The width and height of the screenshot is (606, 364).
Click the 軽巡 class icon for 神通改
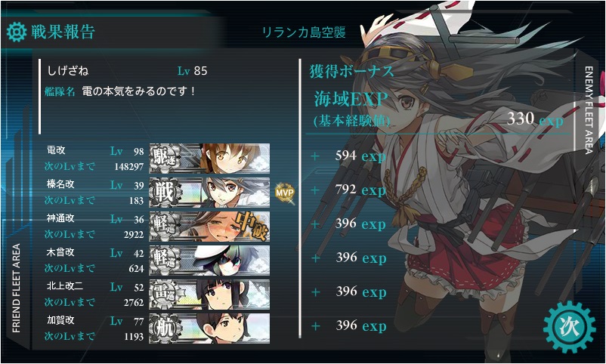tap(165, 227)
